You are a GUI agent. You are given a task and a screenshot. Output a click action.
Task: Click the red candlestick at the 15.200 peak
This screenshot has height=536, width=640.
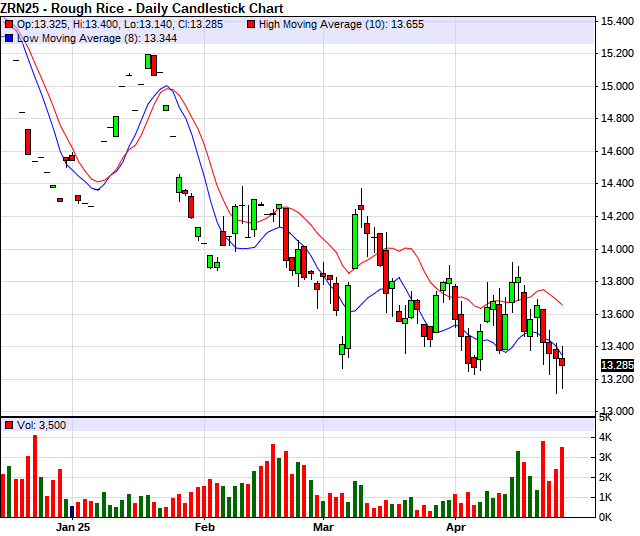coord(152,63)
